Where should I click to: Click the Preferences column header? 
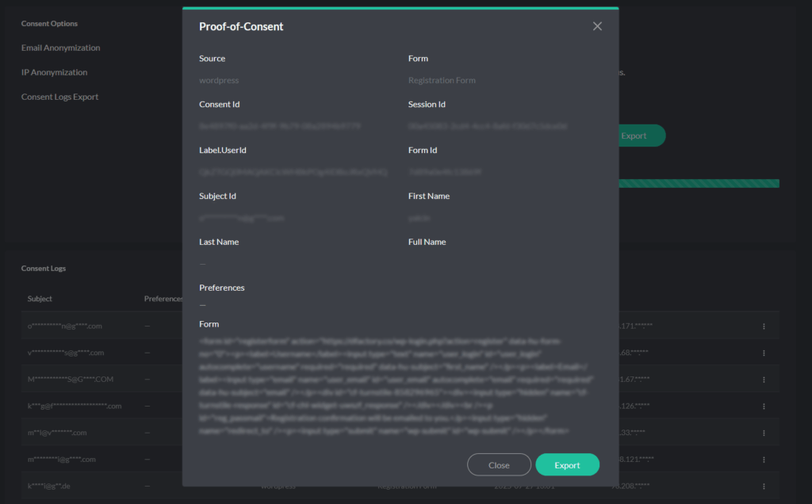(163, 299)
